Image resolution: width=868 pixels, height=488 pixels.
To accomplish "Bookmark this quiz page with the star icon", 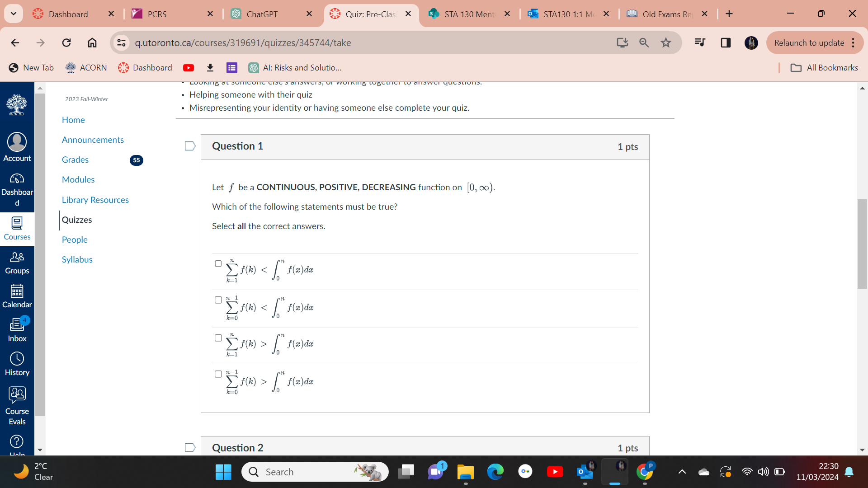I will point(665,43).
